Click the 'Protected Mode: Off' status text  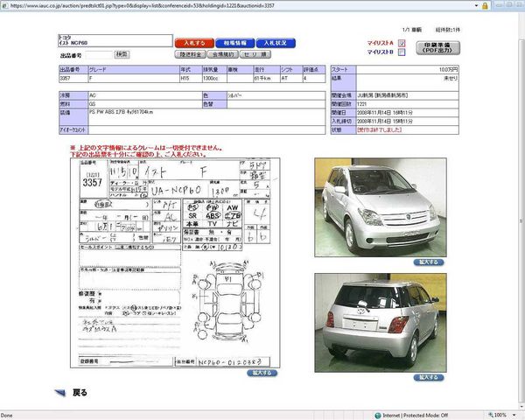tap(425, 416)
